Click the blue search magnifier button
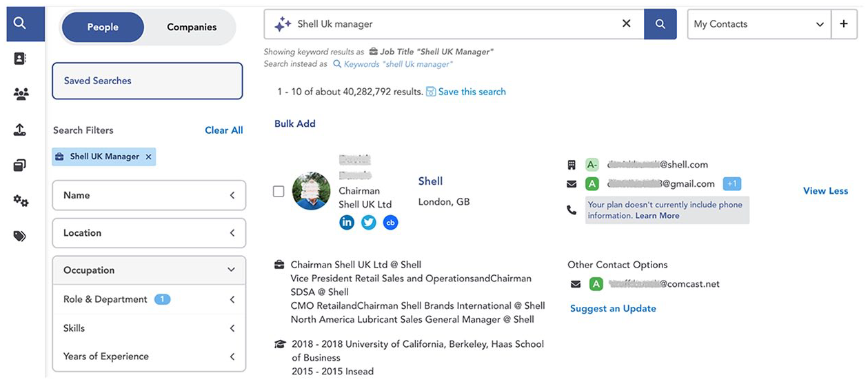Screen dimensions: 868x382 tap(660, 24)
